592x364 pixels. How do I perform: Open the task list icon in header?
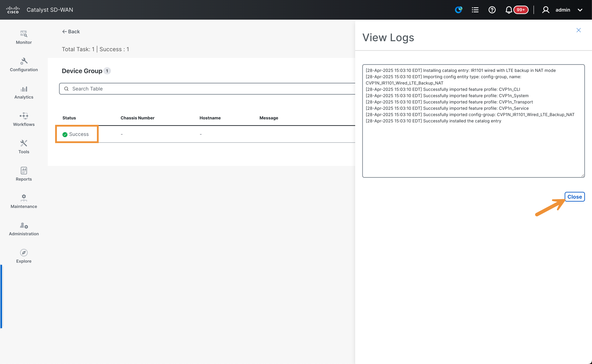tap(475, 10)
